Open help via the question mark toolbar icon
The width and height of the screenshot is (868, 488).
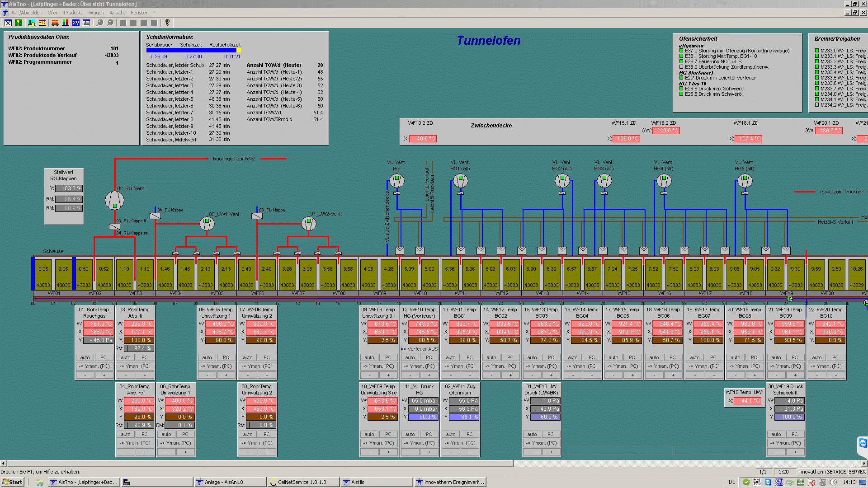167,23
